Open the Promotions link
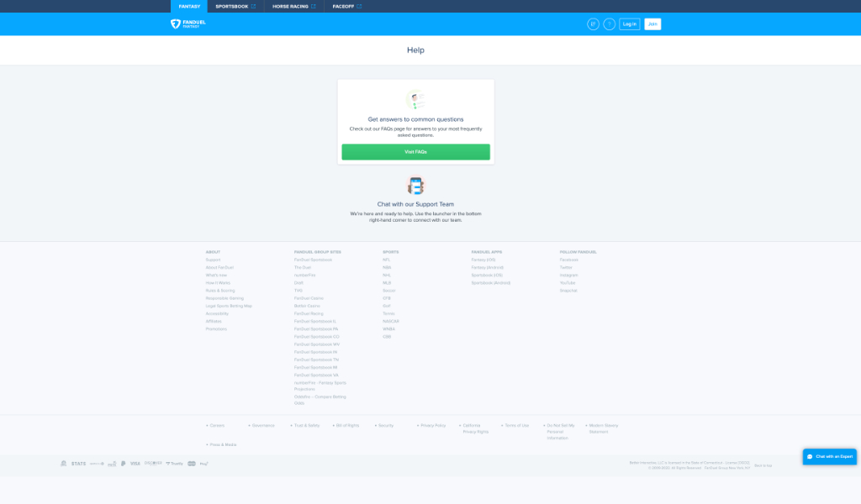The width and height of the screenshot is (861, 504). tap(216, 329)
